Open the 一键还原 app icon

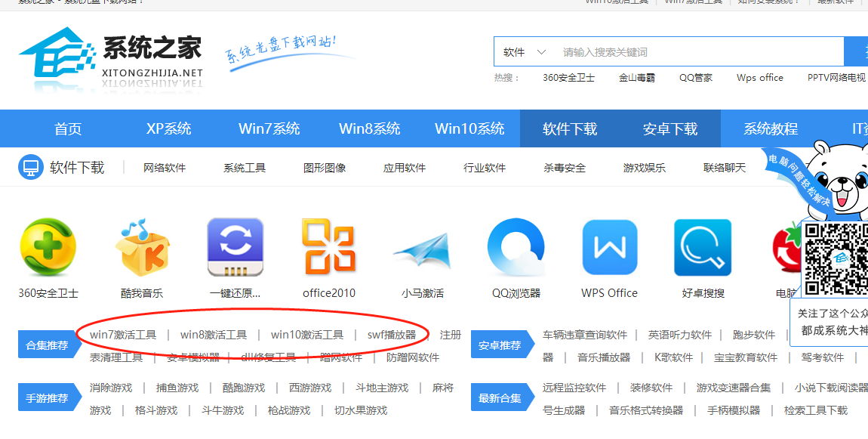coord(235,247)
